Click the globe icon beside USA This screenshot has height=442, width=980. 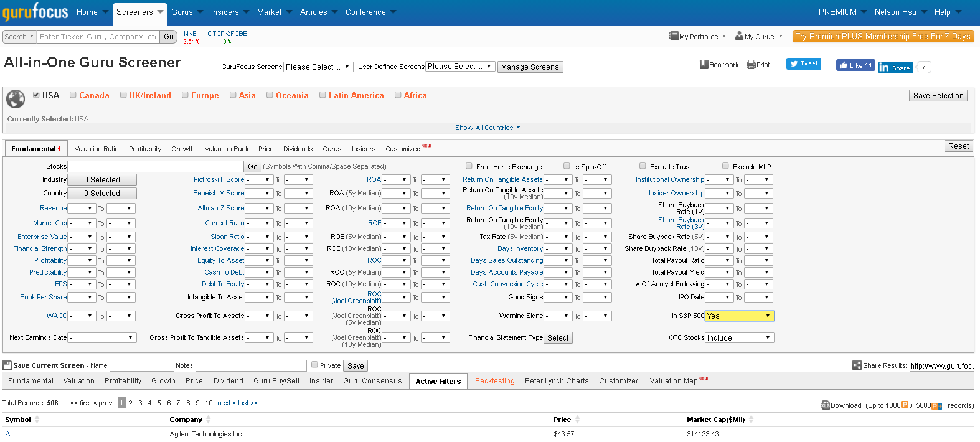[16, 99]
